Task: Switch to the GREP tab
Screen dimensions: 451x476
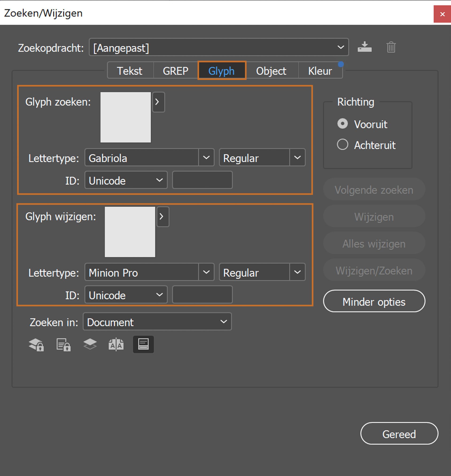Action: click(x=175, y=71)
